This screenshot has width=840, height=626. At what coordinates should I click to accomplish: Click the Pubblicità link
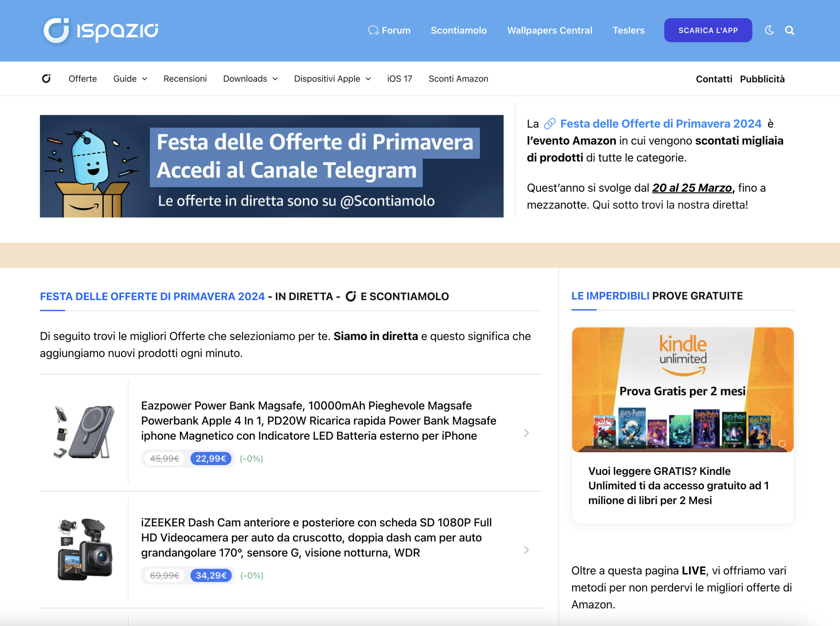pos(762,79)
